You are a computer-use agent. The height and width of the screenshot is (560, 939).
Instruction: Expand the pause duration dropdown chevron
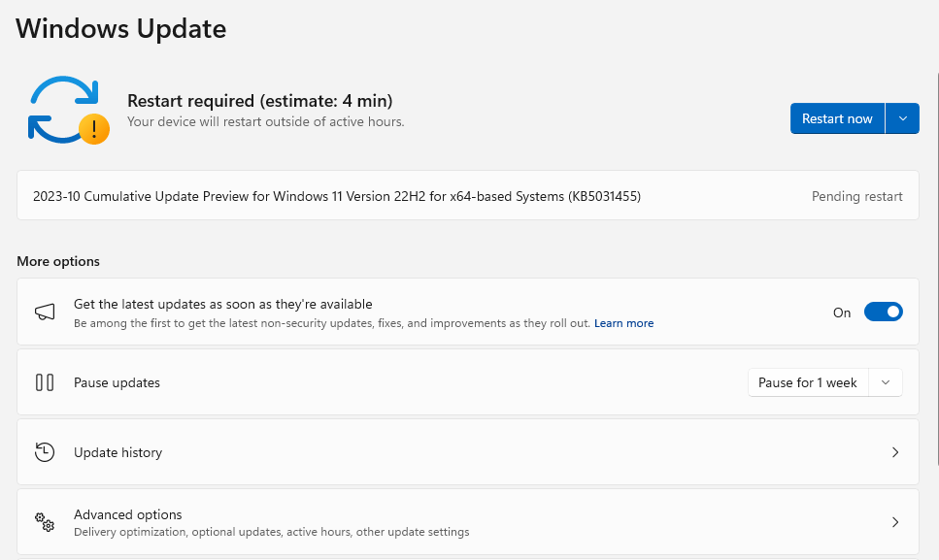click(885, 382)
